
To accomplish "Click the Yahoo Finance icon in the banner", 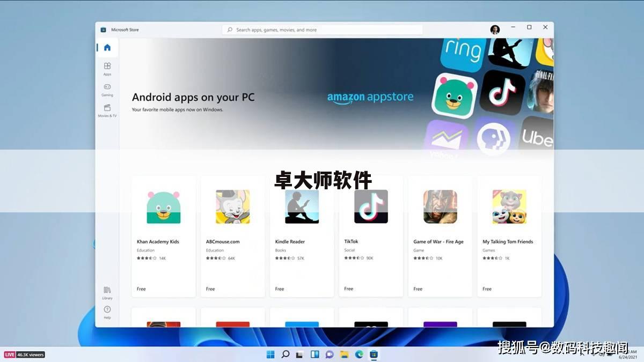I will click(x=445, y=139).
